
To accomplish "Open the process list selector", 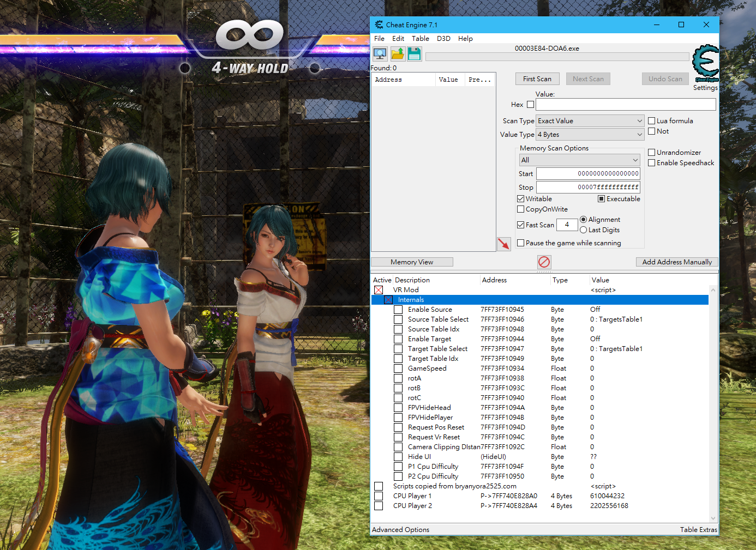I will tap(380, 53).
